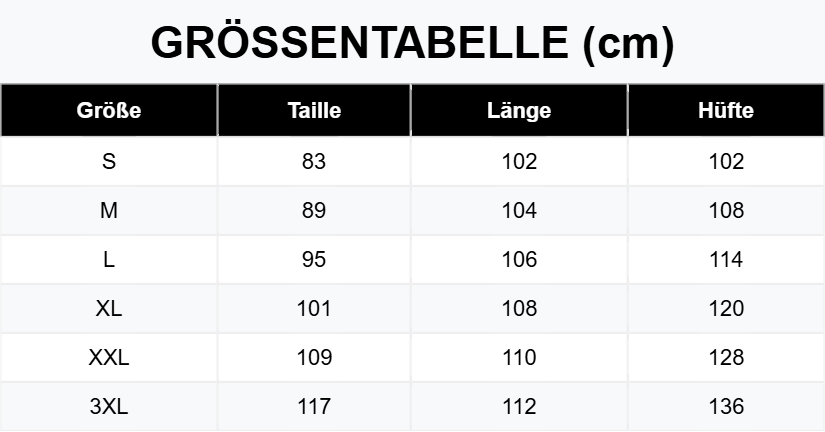Select the Hüfte column header
Screen dimensions: 825x432
coord(726,110)
